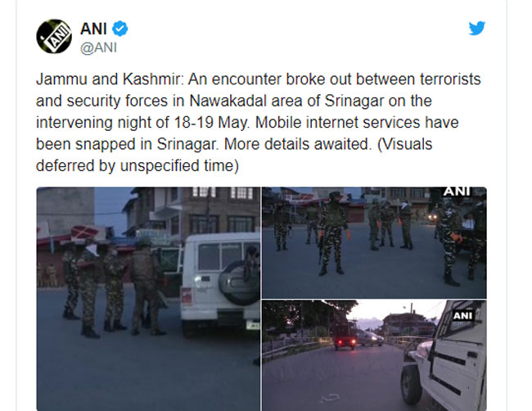Open the @ANI handle link
532x411 pixels.
click(98, 47)
